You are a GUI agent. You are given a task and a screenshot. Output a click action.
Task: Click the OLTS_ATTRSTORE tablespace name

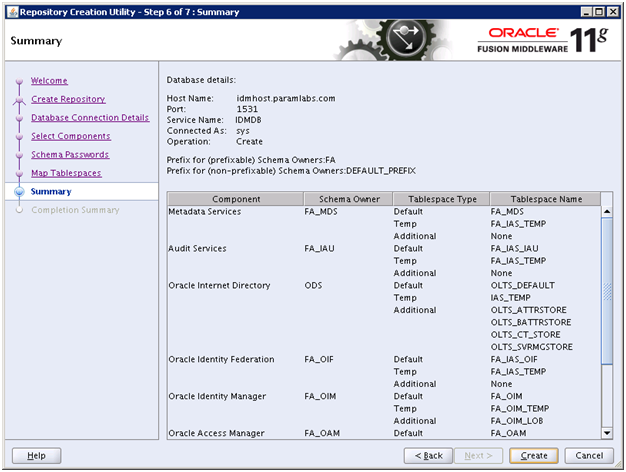pyautogui.click(x=529, y=310)
